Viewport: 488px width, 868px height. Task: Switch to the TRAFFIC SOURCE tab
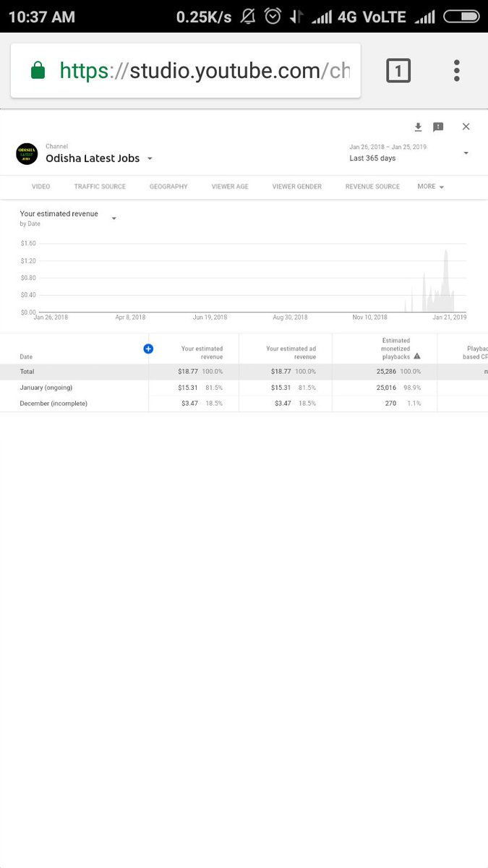[x=100, y=187]
